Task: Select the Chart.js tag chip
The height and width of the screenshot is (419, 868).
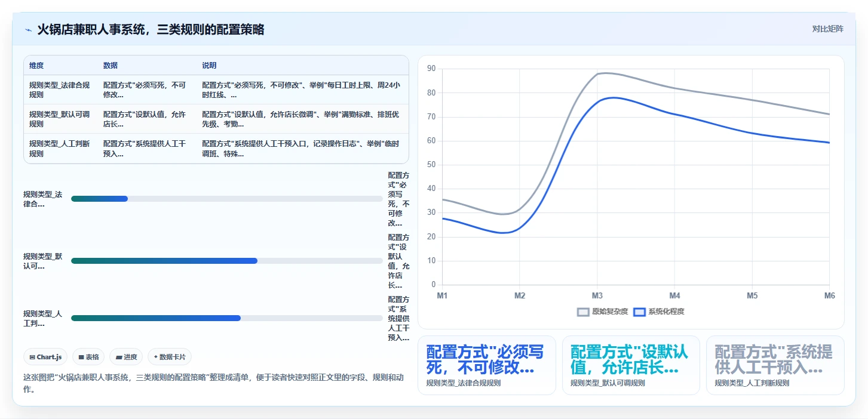Action: (x=46, y=357)
